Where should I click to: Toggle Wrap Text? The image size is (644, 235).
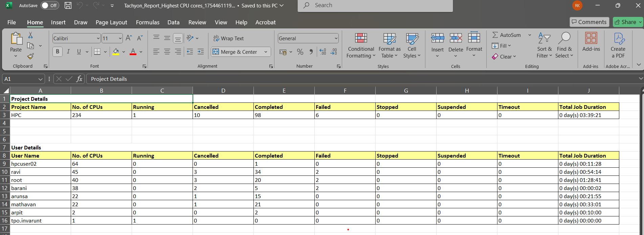point(228,38)
